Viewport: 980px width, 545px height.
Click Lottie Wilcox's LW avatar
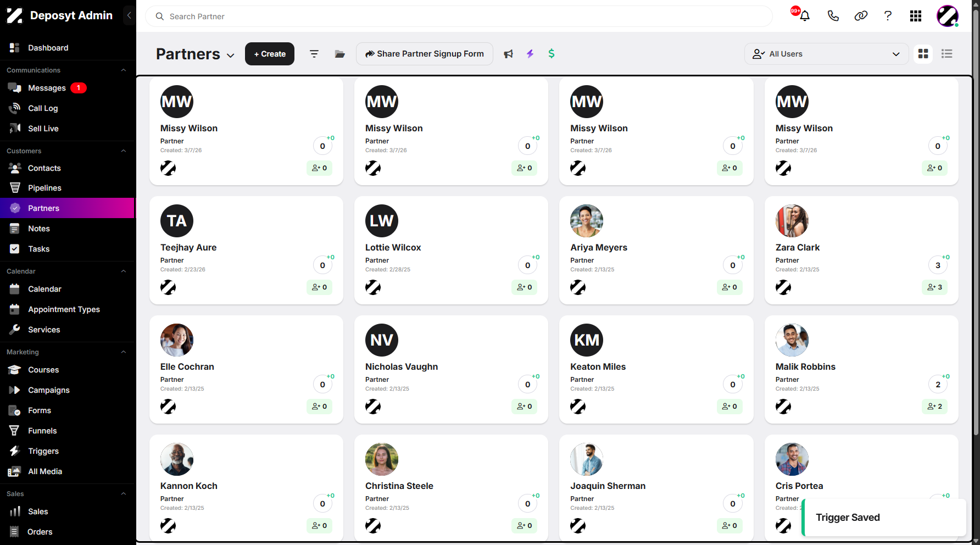click(382, 221)
